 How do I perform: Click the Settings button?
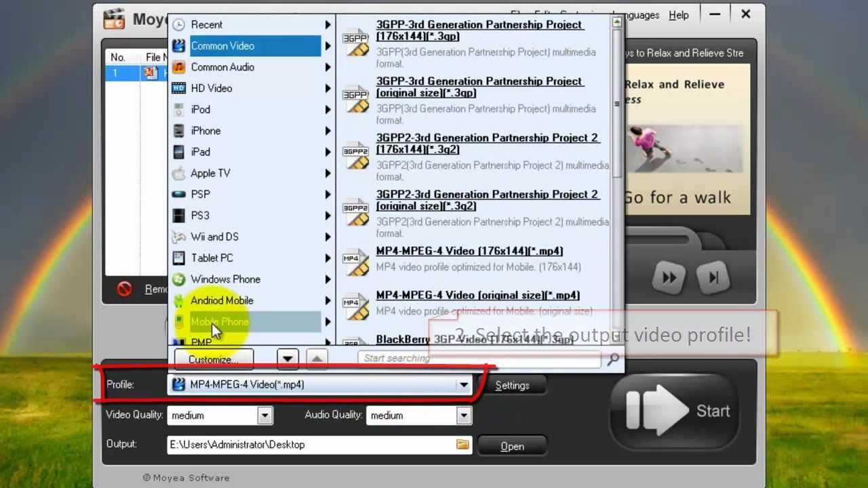click(x=512, y=386)
